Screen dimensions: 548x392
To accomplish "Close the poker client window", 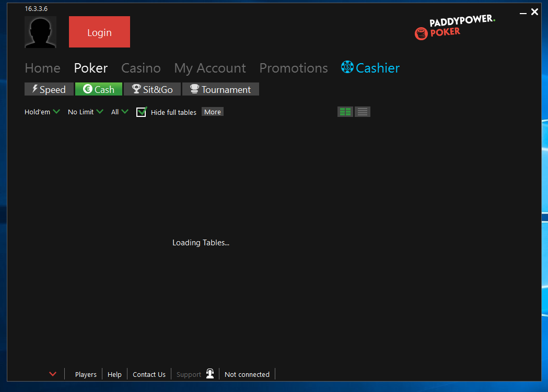I will click(x=535, y=12).
